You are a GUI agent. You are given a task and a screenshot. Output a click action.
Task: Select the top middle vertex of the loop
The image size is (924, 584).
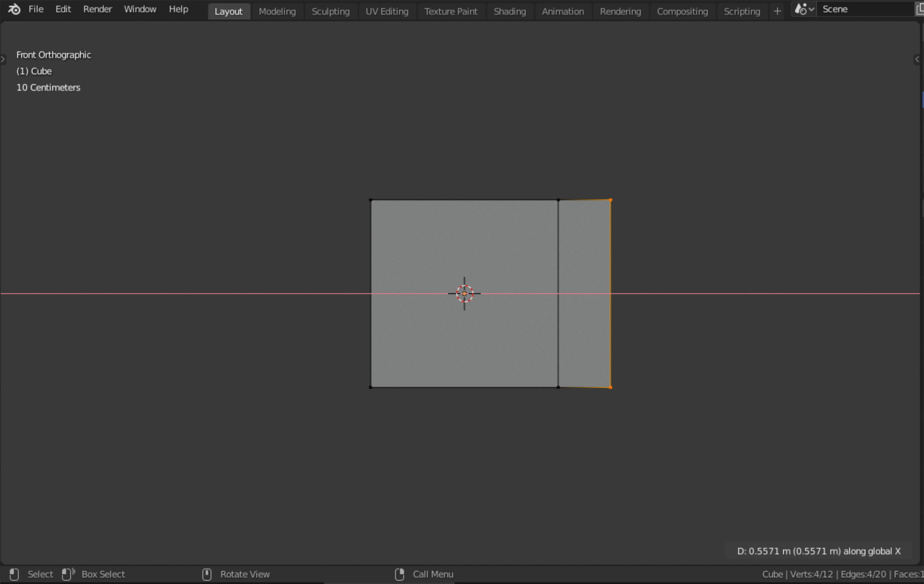[558, 200]
